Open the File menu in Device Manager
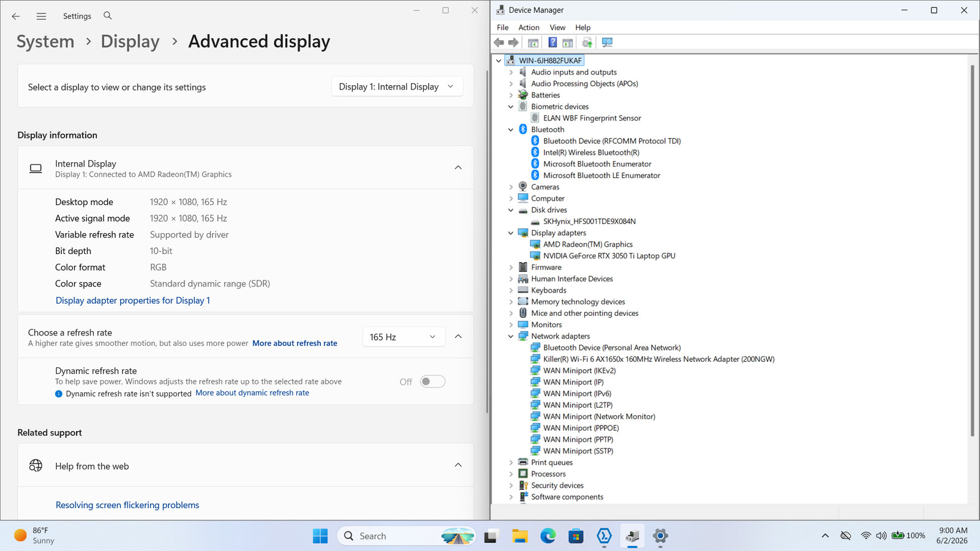This screenshot has height=551, width=980. [x=503, y=28]
